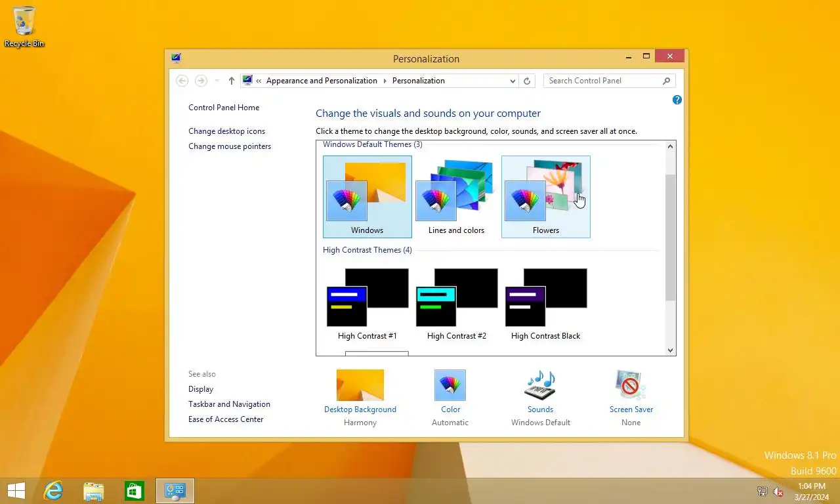
Task: Click the Forward navigation arrow
Action: pos(201,81)
